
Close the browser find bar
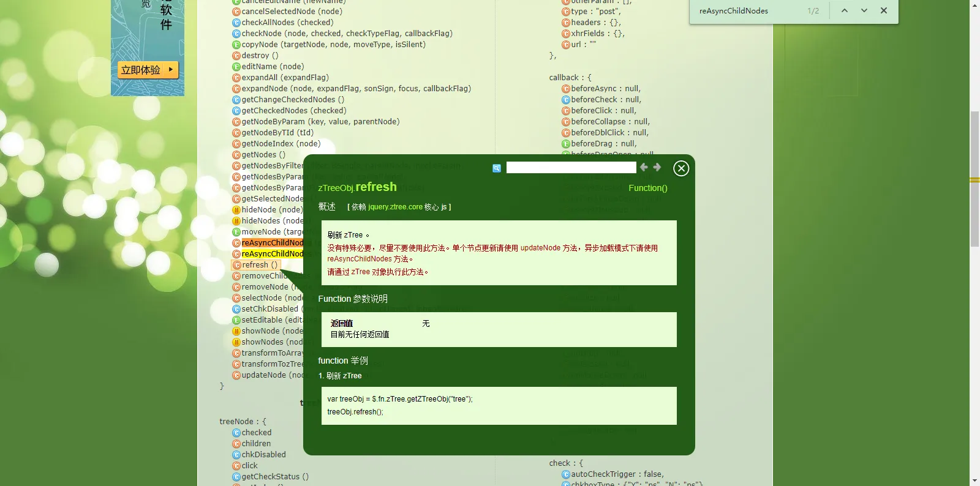coord(884,10)
